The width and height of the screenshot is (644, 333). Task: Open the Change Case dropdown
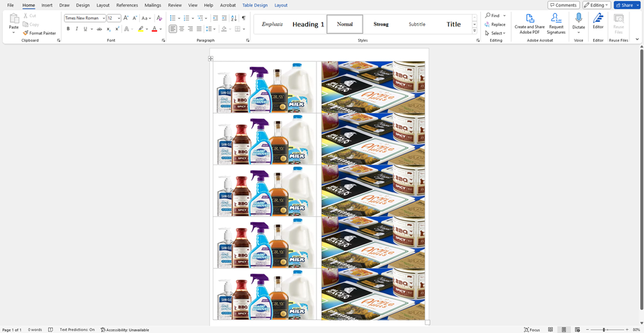coord(146,18)
